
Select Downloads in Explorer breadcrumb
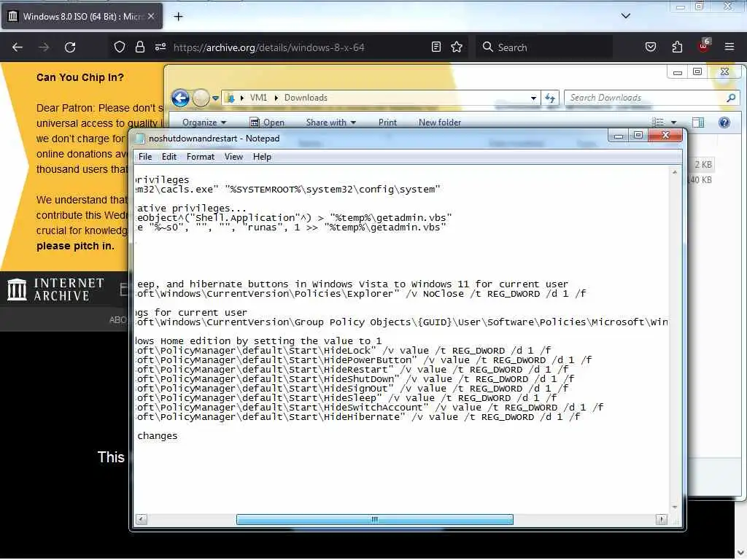[306, 98]
